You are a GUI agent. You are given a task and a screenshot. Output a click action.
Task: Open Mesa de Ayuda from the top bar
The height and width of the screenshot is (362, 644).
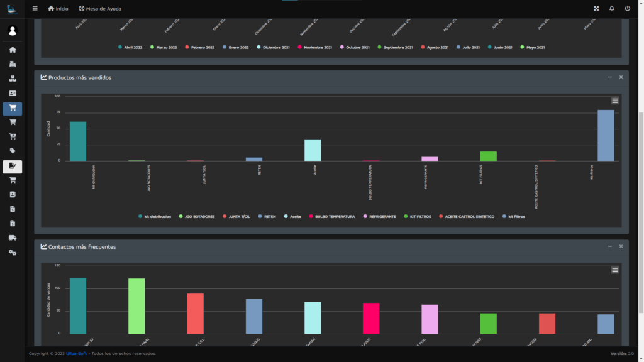[100, 9]
